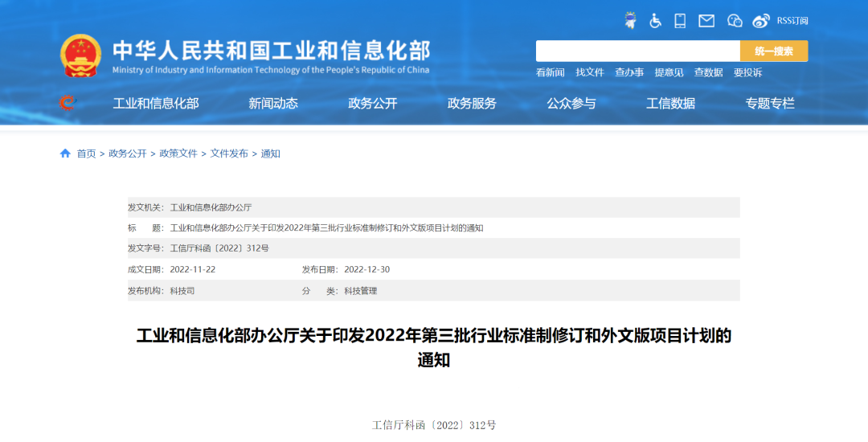The width and height of the screenshot is (868, 442).
Task: Open the WeChat icon in header
Action: tap(735, 21)
